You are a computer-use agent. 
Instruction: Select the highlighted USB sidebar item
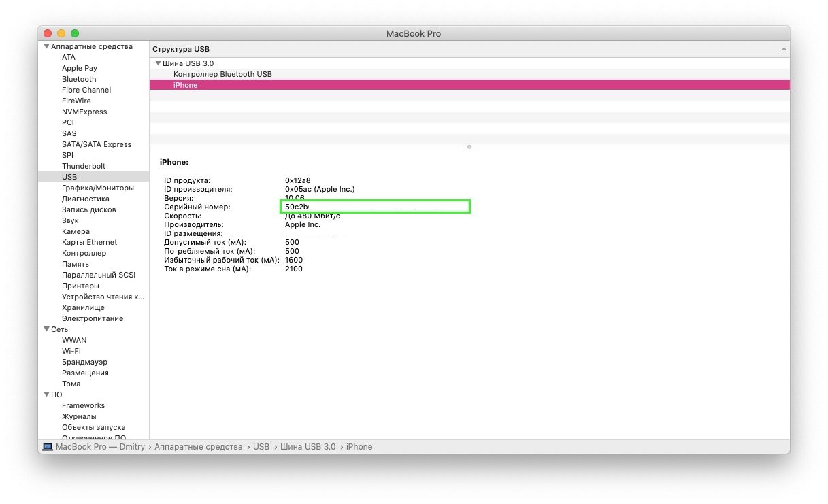tap(94, 177)
